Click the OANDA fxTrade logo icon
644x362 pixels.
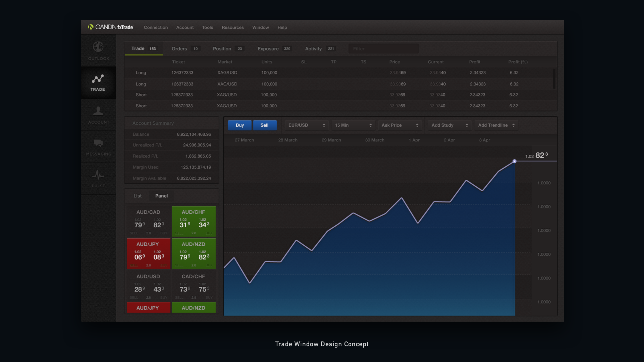point(90,27)
